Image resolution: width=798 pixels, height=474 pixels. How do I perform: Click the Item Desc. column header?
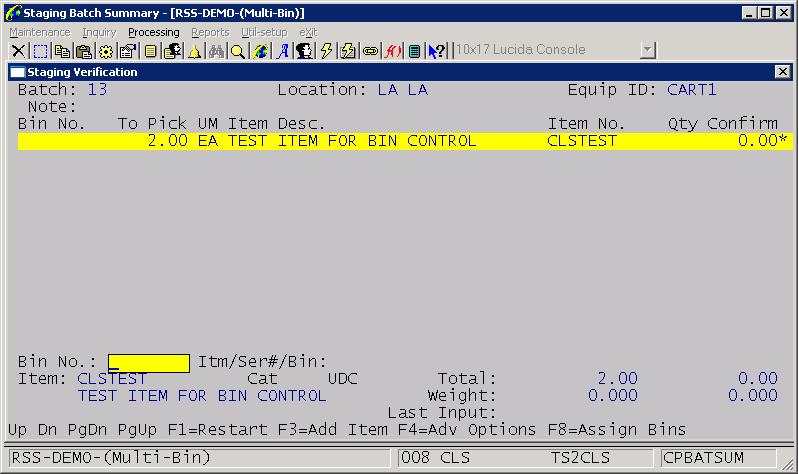[x=276, y=124]
